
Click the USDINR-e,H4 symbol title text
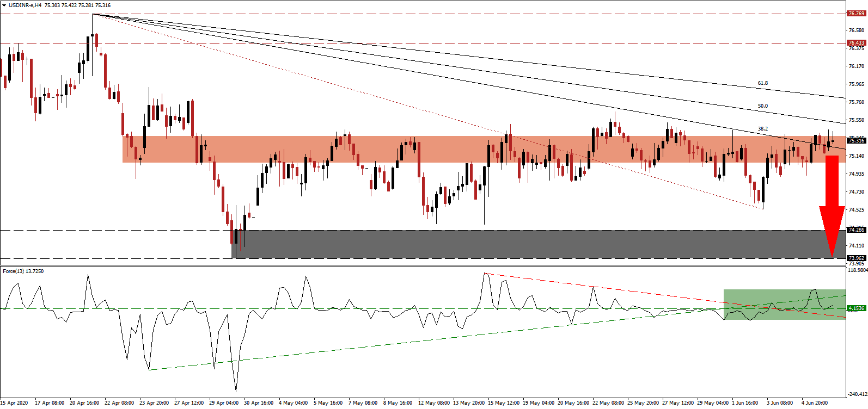(x=25, y=5)
